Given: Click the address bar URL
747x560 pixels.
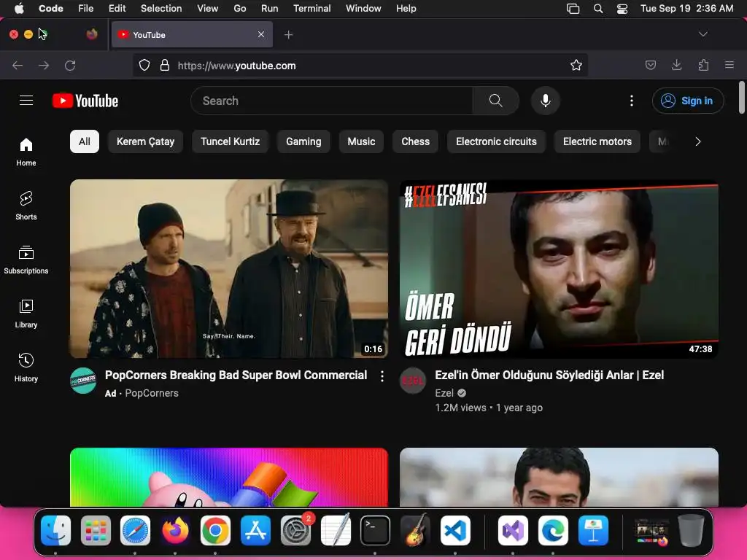Looking at the screenshot, I should point(237,66).
